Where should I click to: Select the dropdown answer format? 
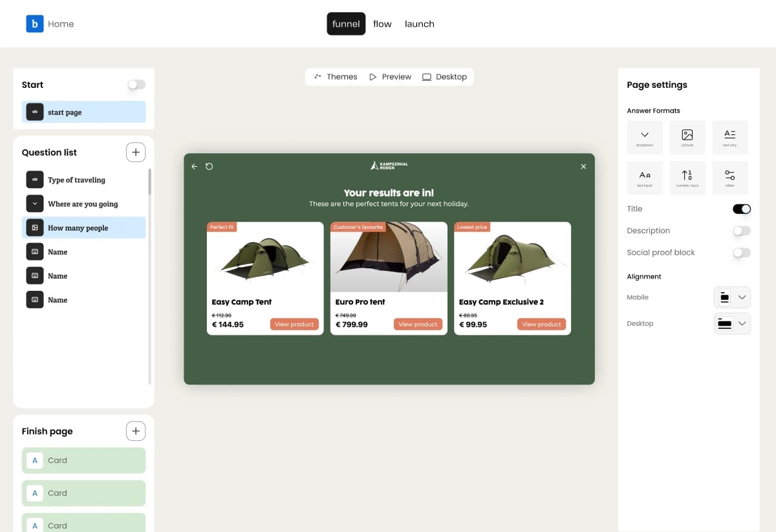pyautogui.click(x=645, y=137)
